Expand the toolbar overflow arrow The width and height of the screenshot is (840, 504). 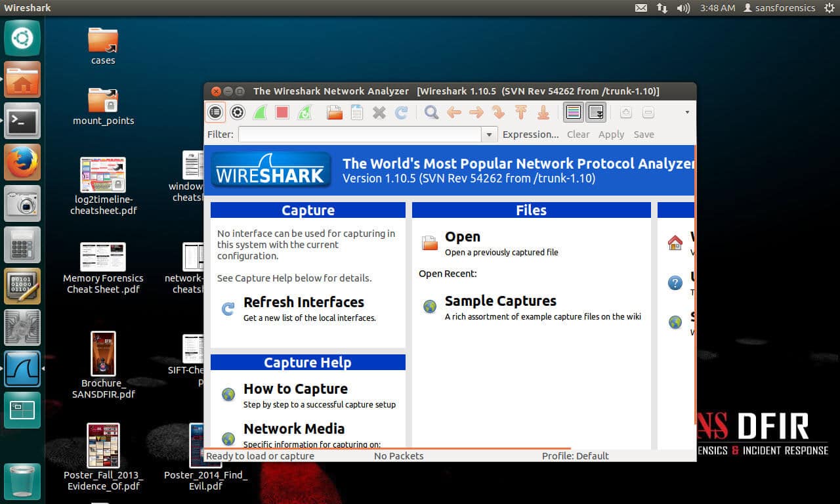coord(687,112)
